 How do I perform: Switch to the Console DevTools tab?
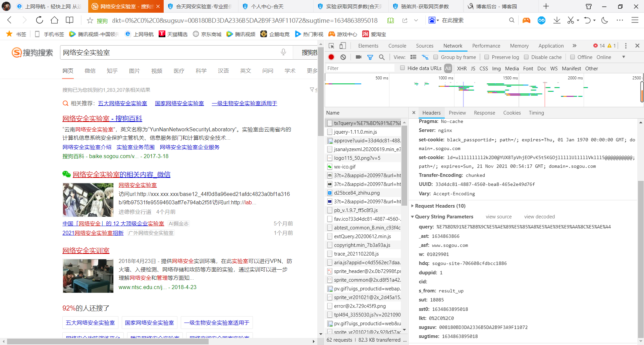397,46
